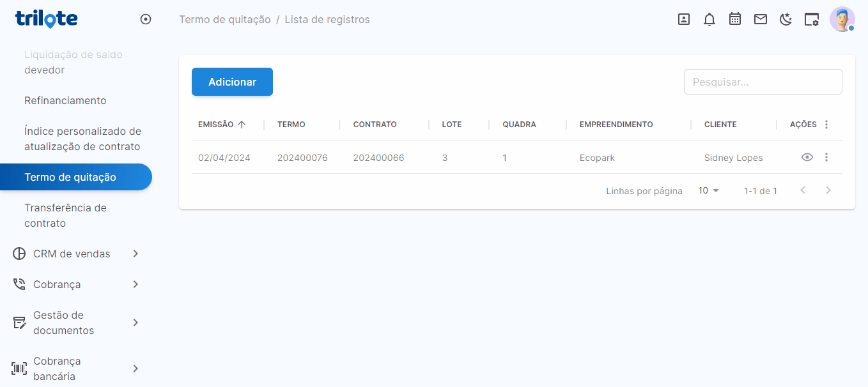Open the notifications bell icon
The width and height of the screenshot is (868, 387).
coord(709,19)
